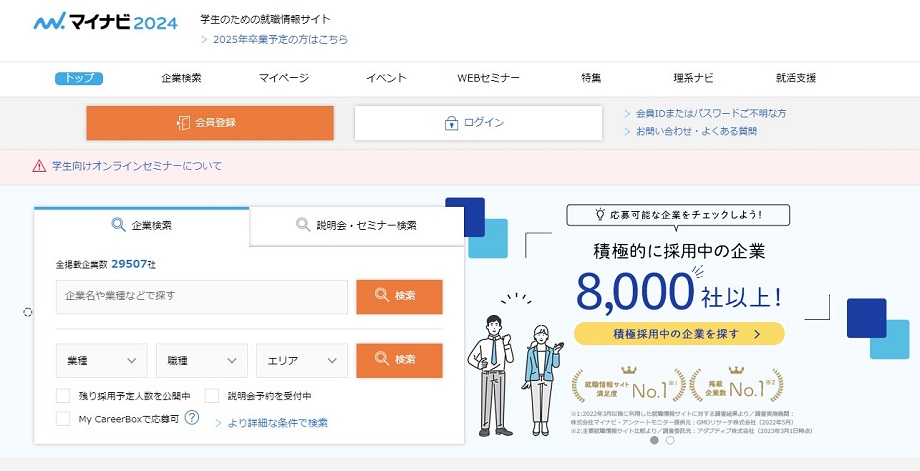Click the door icon on 会員登録 button
Viewport: 920px width, 471px height.
183,123
